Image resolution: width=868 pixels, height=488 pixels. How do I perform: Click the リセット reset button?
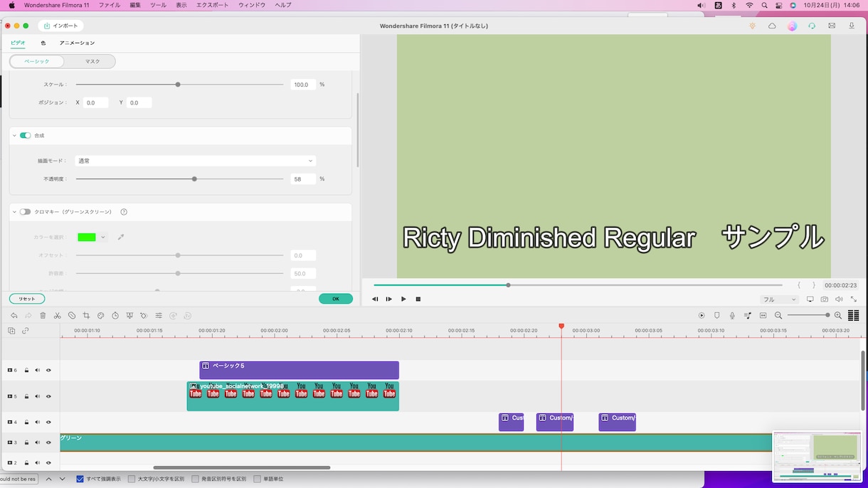[x=27, y=299]
